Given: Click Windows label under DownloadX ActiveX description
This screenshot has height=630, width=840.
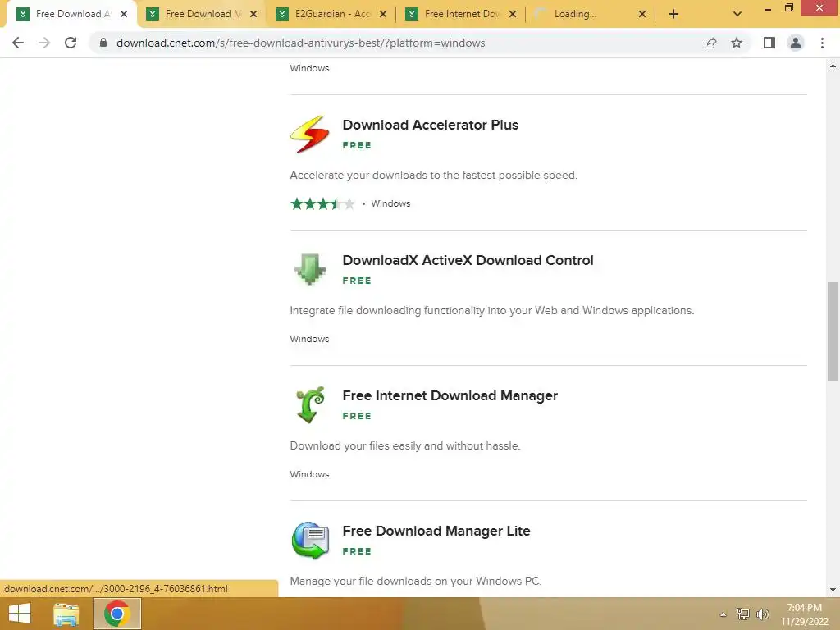Looking at the screenshot, I should [309, 339].
